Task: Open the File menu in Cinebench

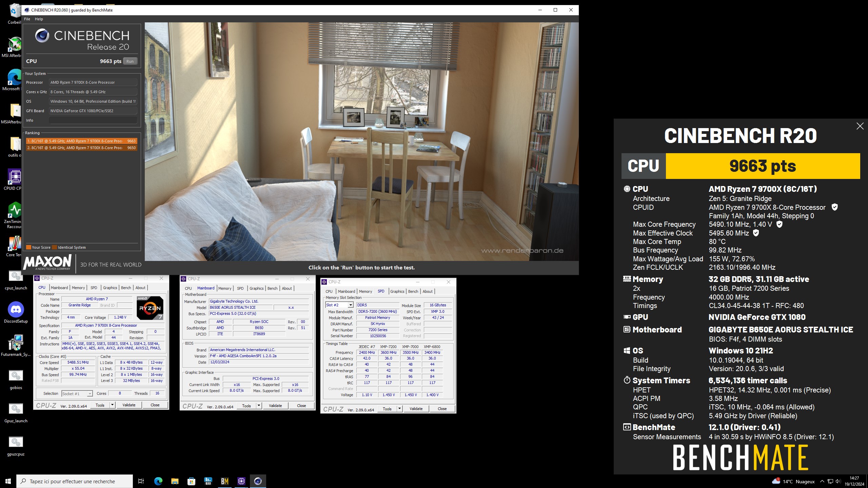Action: point(27,19)
